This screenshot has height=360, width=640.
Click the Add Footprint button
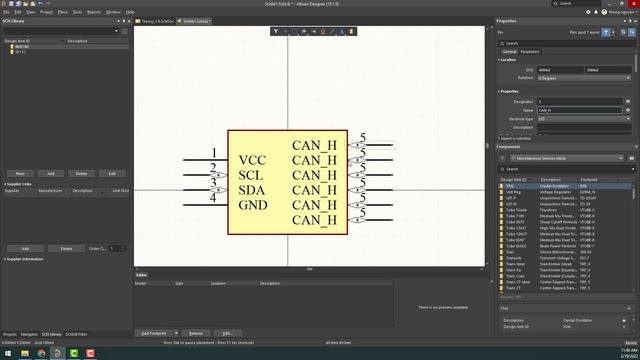154,333
